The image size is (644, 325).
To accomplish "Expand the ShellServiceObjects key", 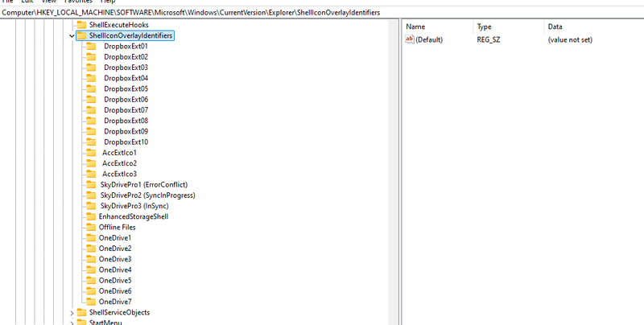I will (72, 313).
